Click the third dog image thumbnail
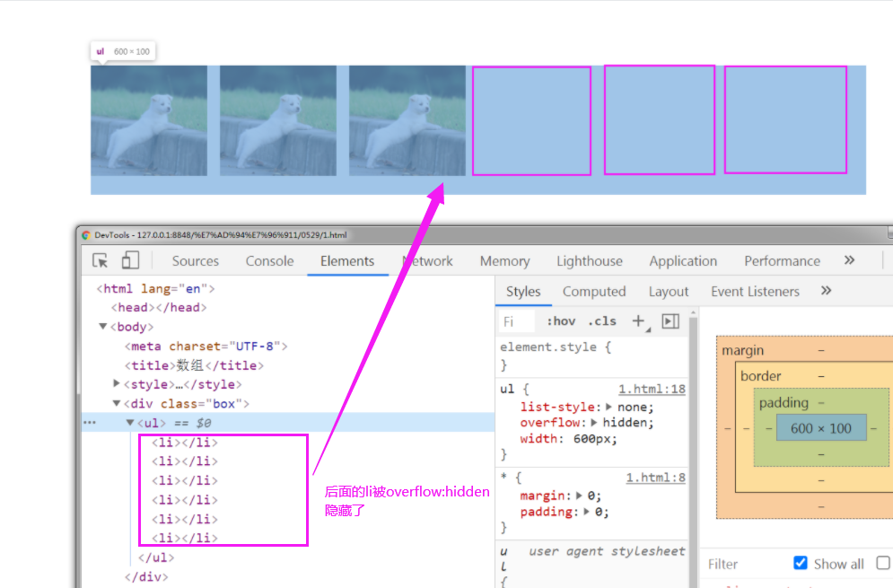 pos(407,120)
